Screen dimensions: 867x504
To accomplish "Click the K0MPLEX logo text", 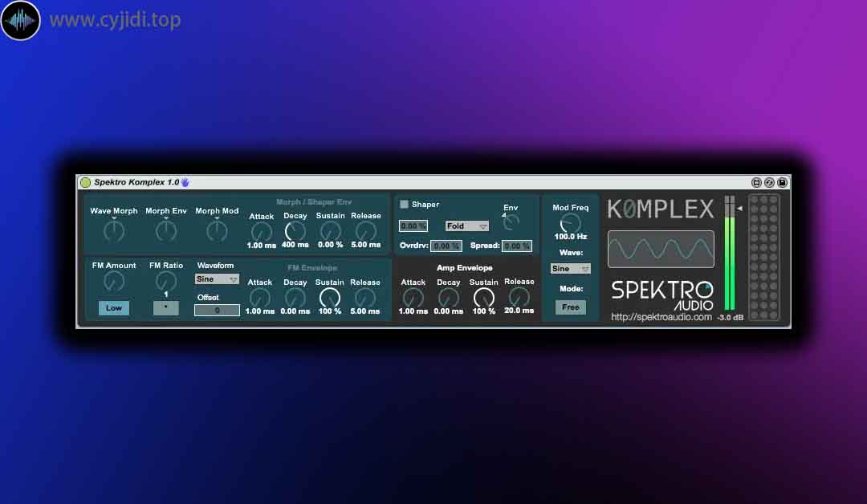I will 661,209.
